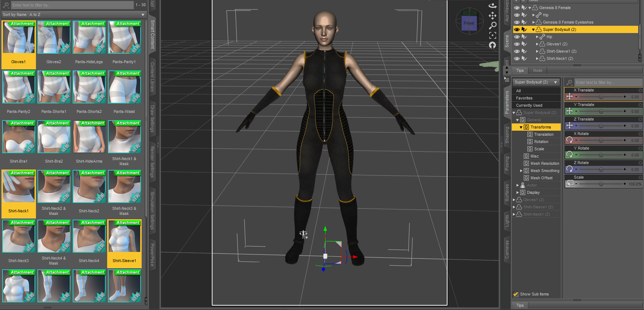Image resolution: width=644 pixels, height=310 pixels.
Task: Collapse Super Bodysuit (2) in Scene tree
Action: point(533,30)
